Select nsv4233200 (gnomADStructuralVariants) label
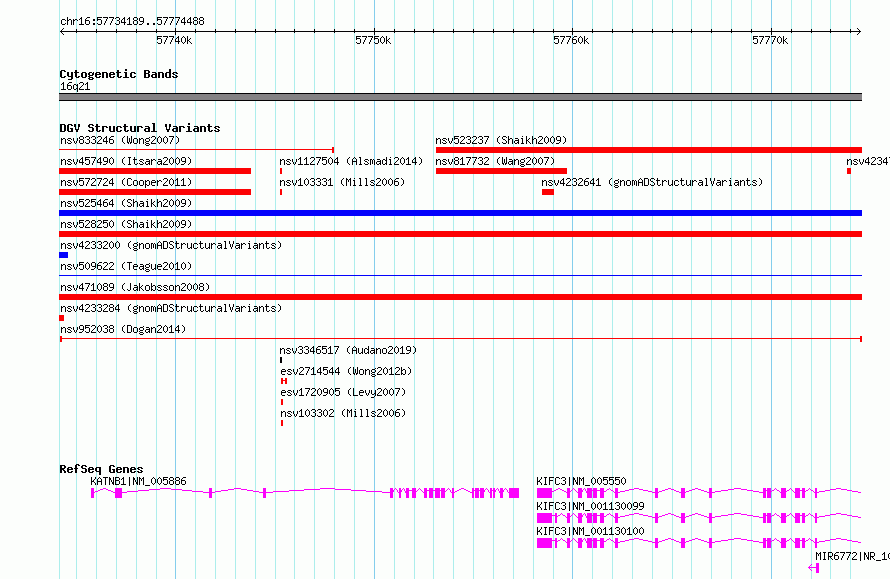 pyautogui.click(x=171, y=245)
